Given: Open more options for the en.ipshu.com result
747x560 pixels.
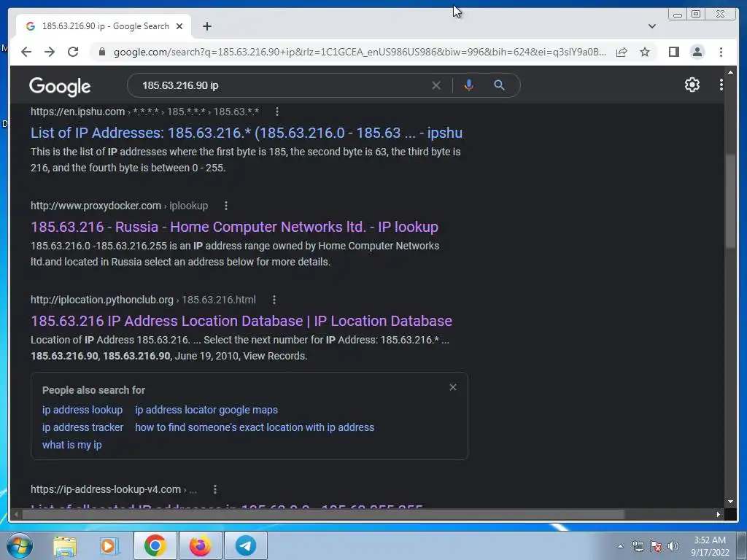Looking at the screenshot, I should pyautogui.click(x=276, y=112).
